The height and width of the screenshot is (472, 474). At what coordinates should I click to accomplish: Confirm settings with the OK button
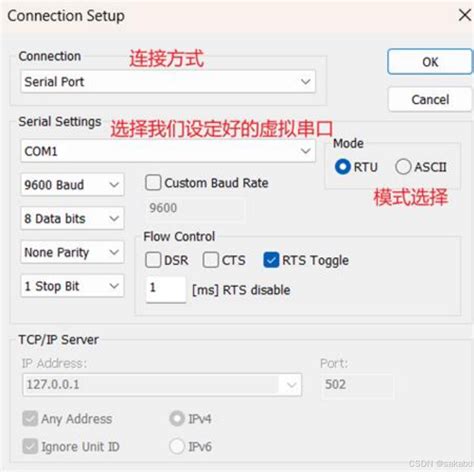pyautogui.click(x=430, y=62)
